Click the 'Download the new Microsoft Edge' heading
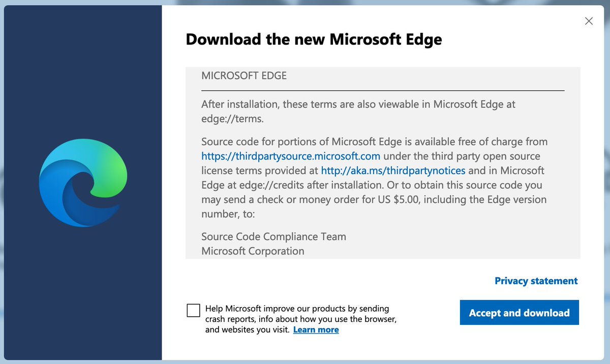The height and width of the screenshot is (364, 610). pos(314,39)
